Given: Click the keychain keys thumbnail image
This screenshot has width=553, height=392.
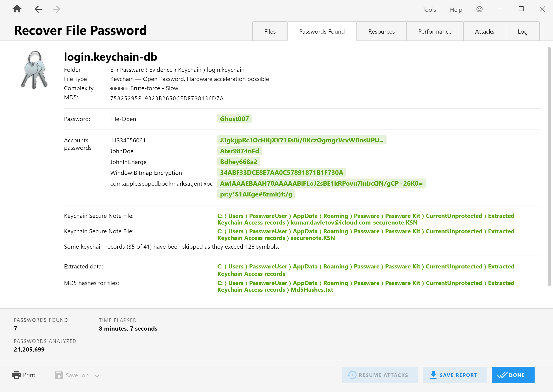Looking at the screenshot, I should (34, 70).
